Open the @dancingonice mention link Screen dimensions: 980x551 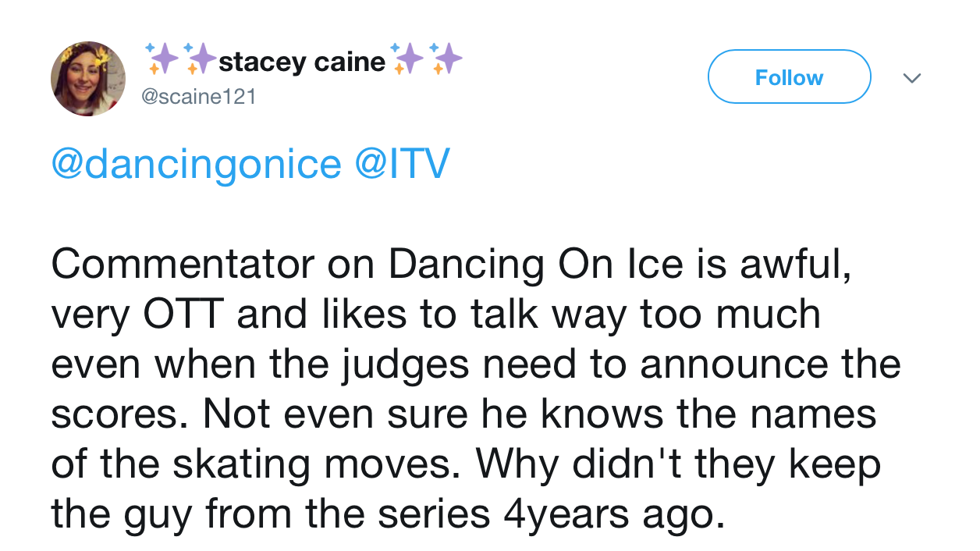click(197, 165)
